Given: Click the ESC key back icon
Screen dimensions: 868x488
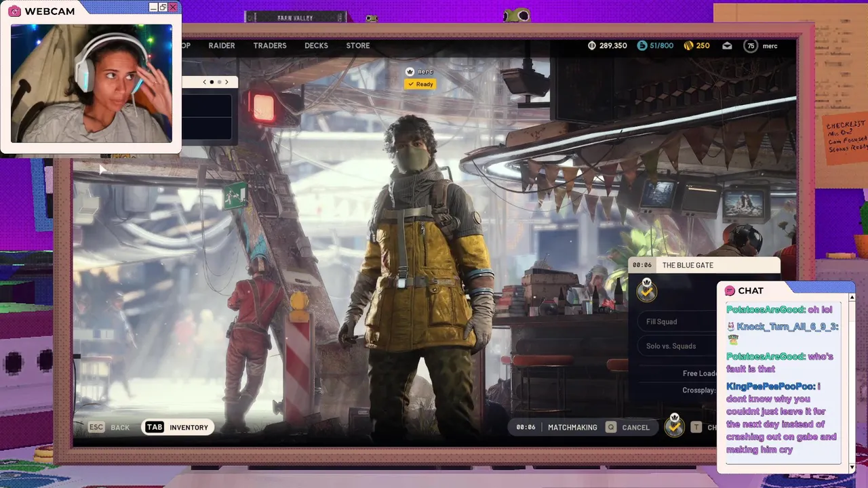Looking at the screenshot, I should pyautogui.click(x=96, y=427).
